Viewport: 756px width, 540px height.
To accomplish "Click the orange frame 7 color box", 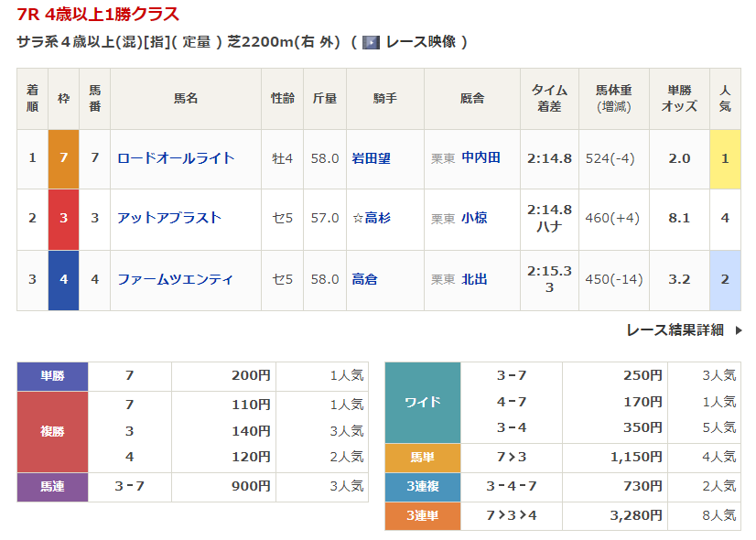I will [x=64, y=158].
